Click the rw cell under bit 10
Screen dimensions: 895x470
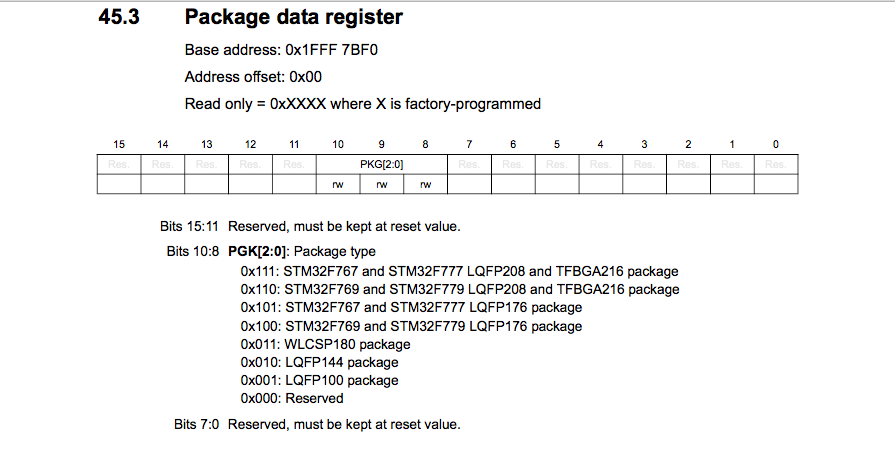[x=338, y=184]
